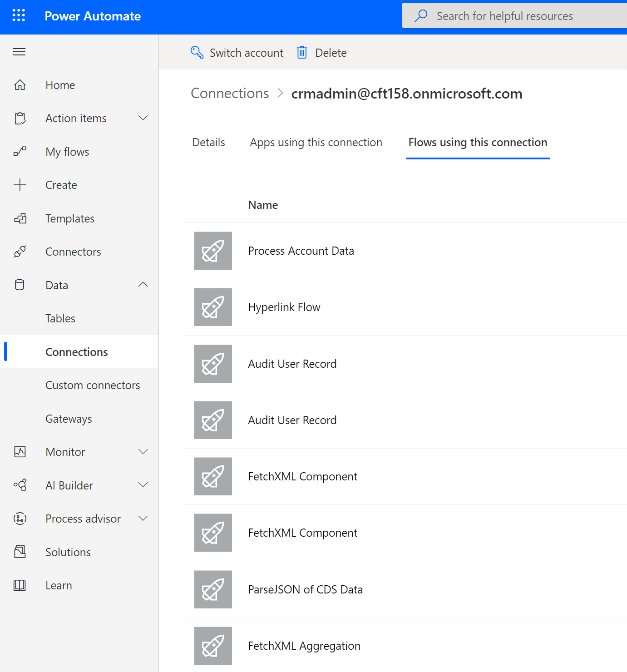
Task: Open the Apps using this connection tab
Action: point(316,142)
